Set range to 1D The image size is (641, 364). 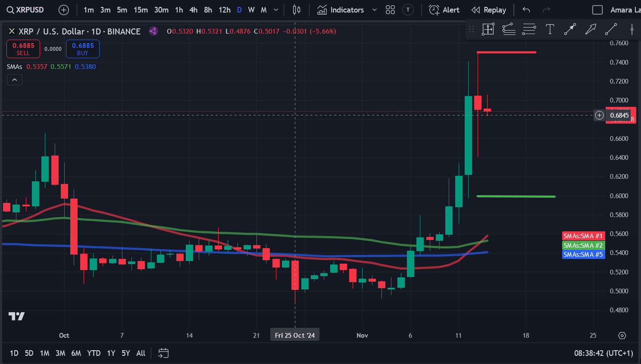point(14,353)
